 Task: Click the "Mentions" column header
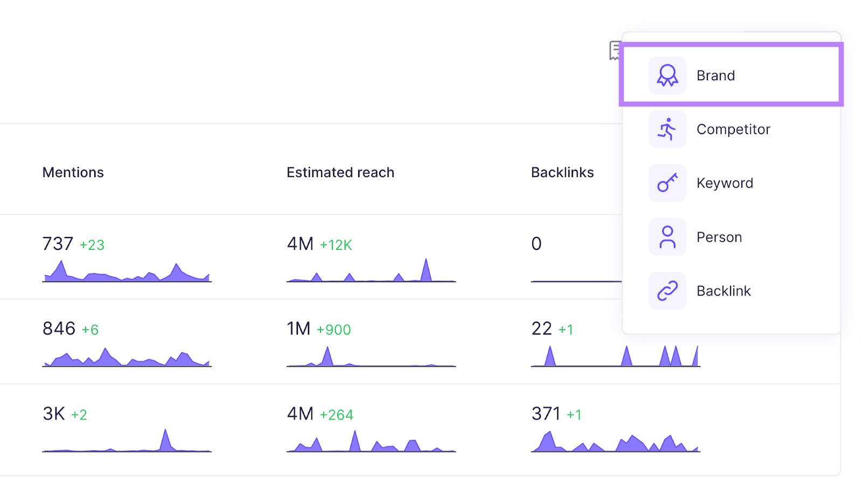click(73, 172)
